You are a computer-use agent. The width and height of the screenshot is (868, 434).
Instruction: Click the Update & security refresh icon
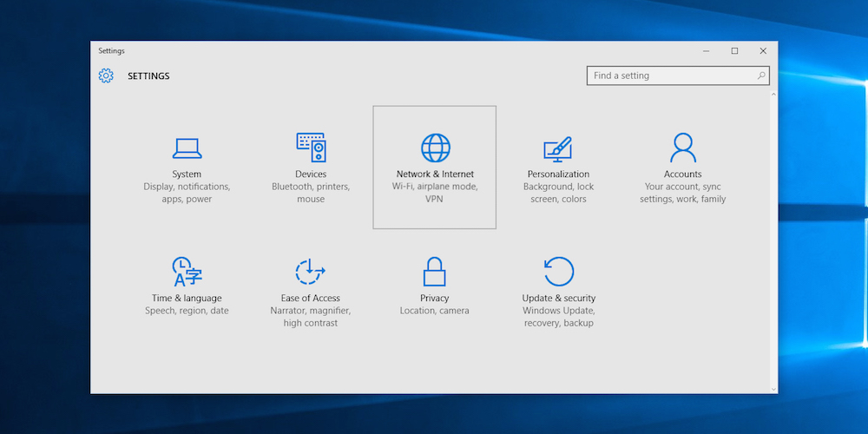click(558, 272)
